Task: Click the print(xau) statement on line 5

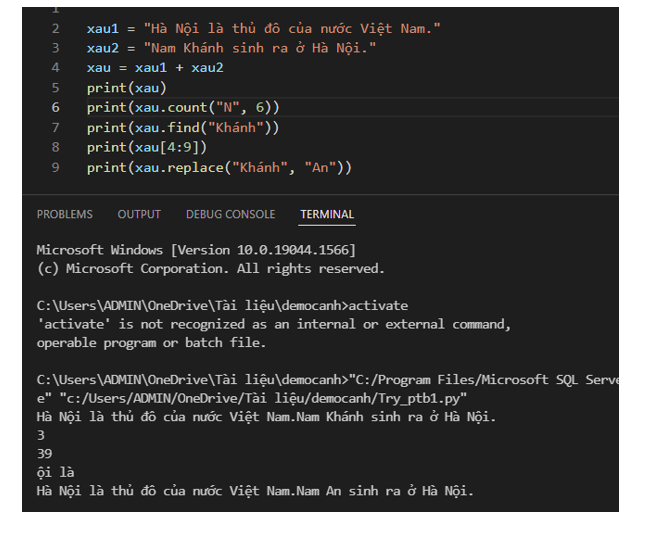Action: [127, 88]
